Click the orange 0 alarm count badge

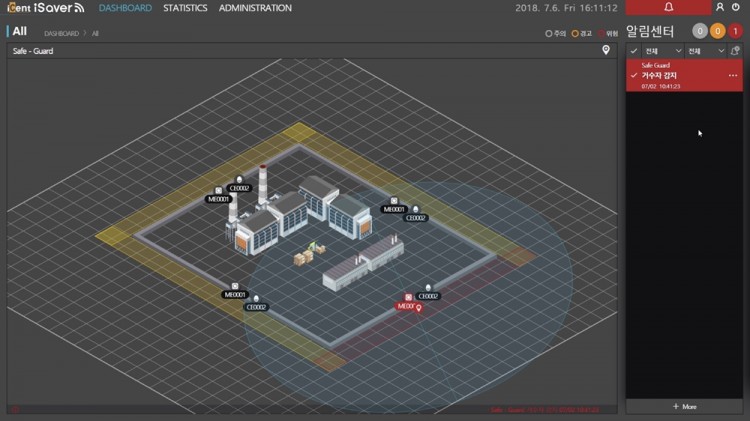pyautogui.click(x=717, y=31)
